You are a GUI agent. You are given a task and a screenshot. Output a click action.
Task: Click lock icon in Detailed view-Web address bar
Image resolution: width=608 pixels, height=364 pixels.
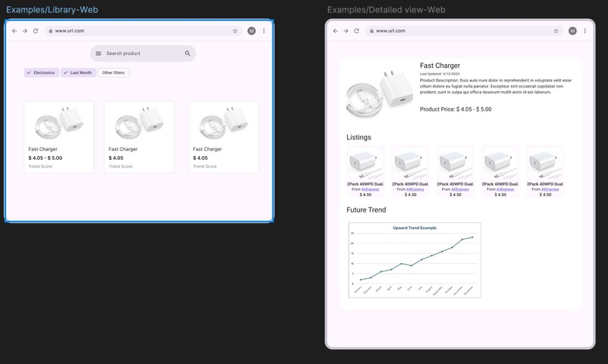coord(371,31)
